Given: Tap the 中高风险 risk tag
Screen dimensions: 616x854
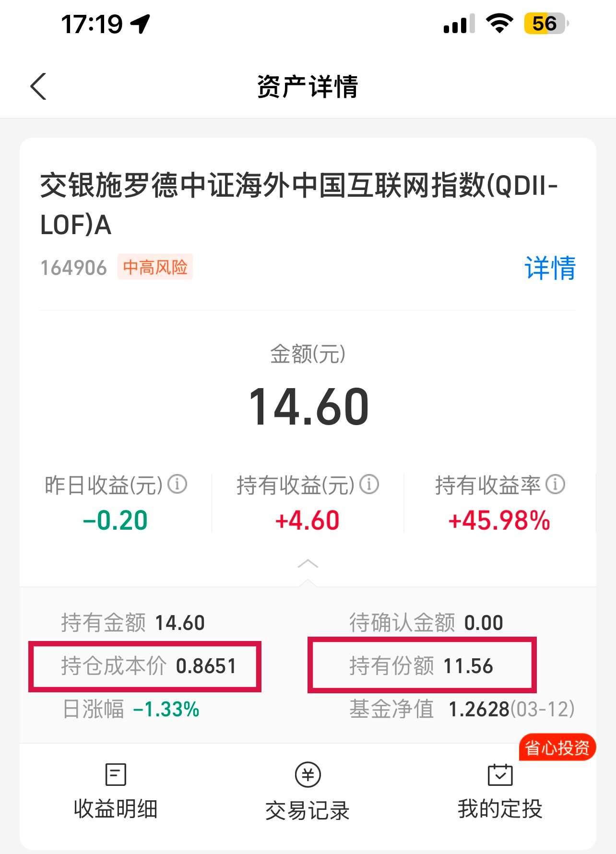Looking at the screenshot, I should [155, 267].
